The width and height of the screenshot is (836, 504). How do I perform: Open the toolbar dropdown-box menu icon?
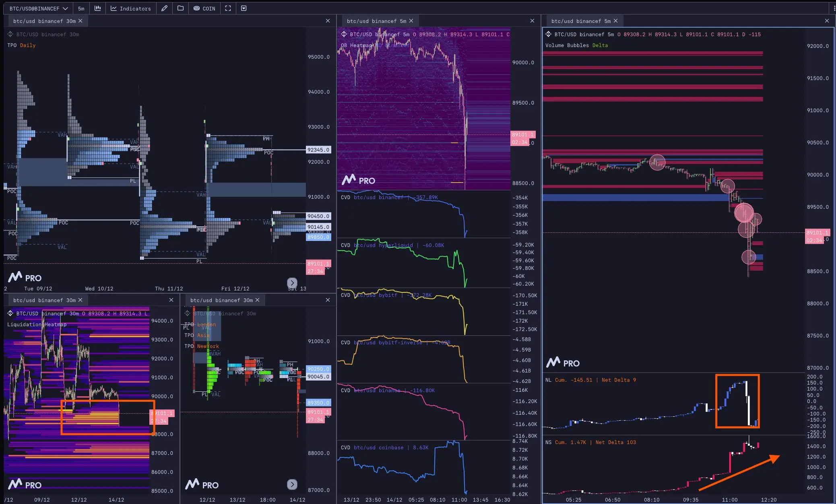[x=244, y=8]
